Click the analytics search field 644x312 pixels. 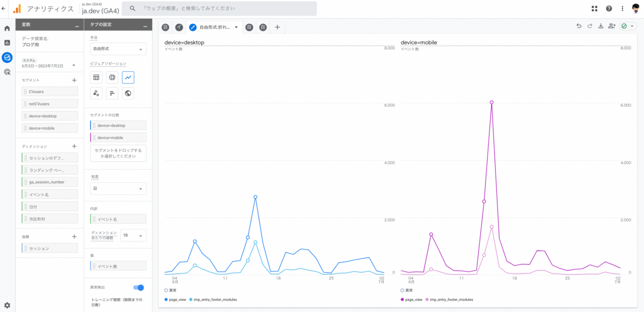(219, 9)
